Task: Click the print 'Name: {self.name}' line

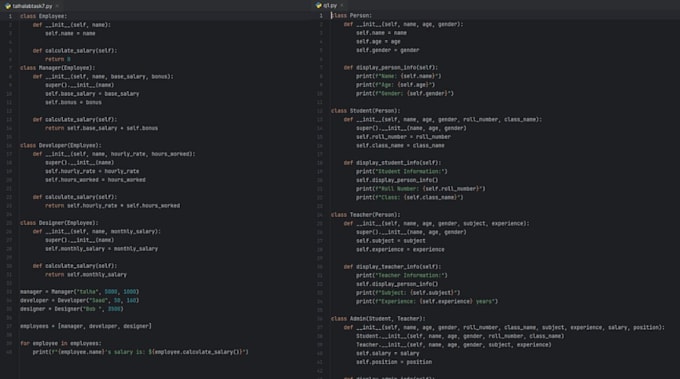Action: [x=399, y=76]
